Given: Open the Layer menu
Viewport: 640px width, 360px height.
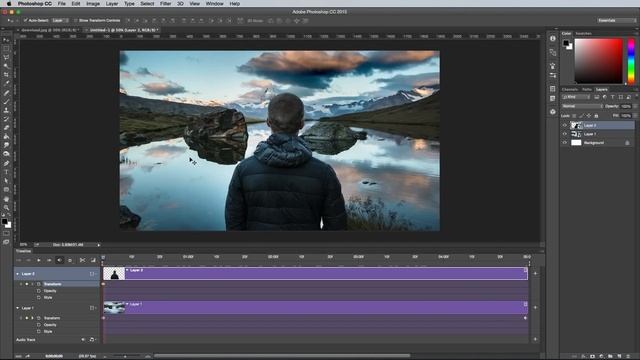Looking at the screenshot, I should pos(112,3).
